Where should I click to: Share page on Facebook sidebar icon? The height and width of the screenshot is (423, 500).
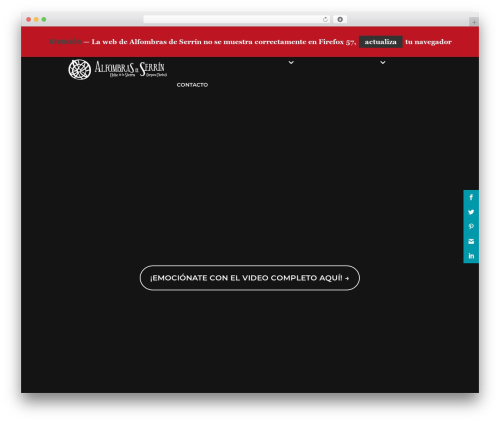pyautogui.click(x=471, y=197)
